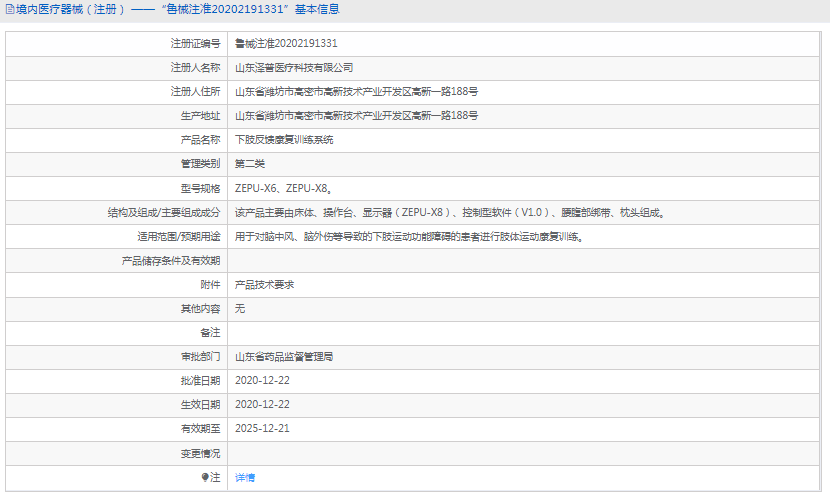Click the 注册证编号 label
Screen dimensions: 830x498
[x=195, y=43]
